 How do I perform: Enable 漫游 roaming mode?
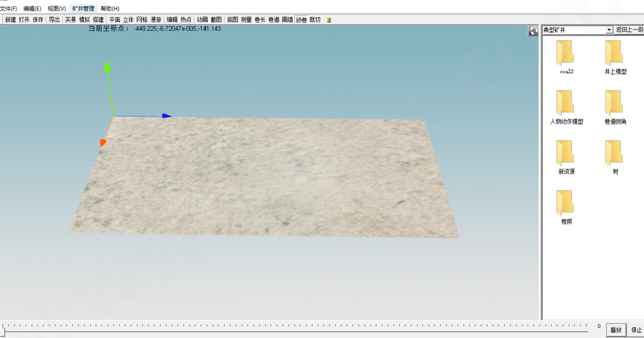click(x=156, y=20)
